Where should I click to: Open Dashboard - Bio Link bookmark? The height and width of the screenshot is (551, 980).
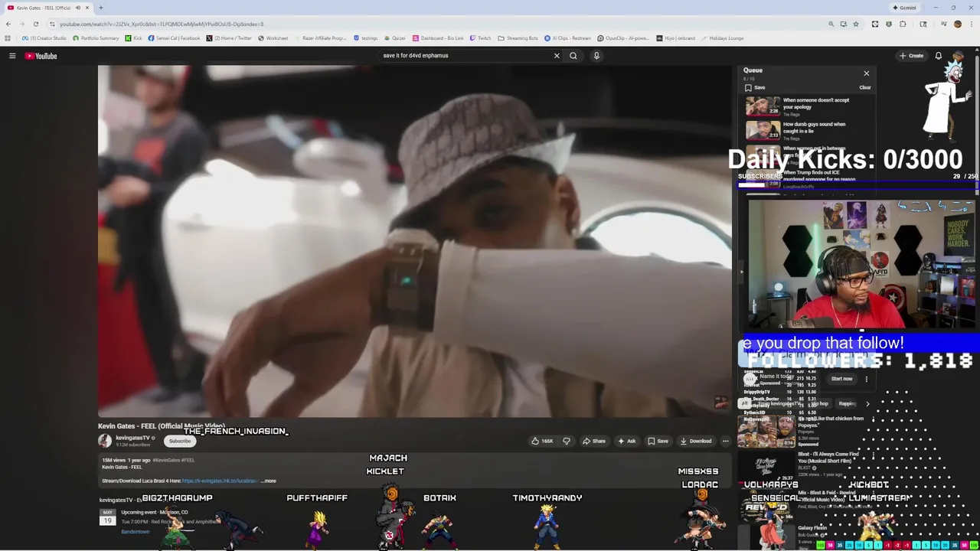(438, 38)
